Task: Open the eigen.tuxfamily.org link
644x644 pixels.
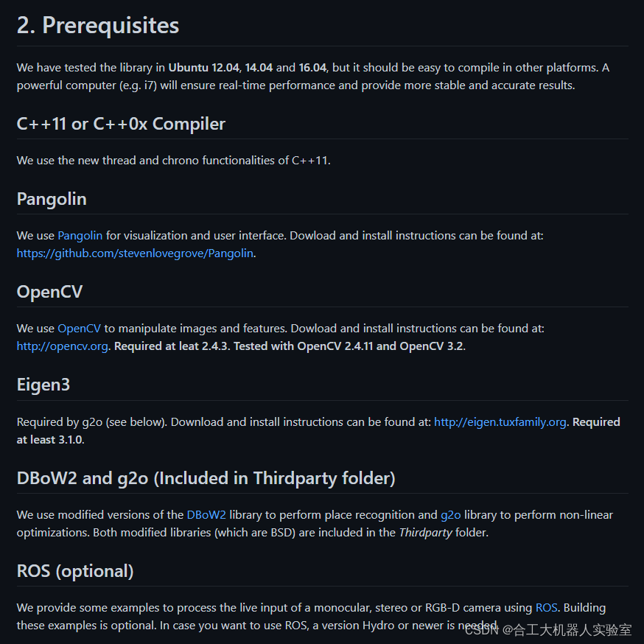Action: pos(500,422)
